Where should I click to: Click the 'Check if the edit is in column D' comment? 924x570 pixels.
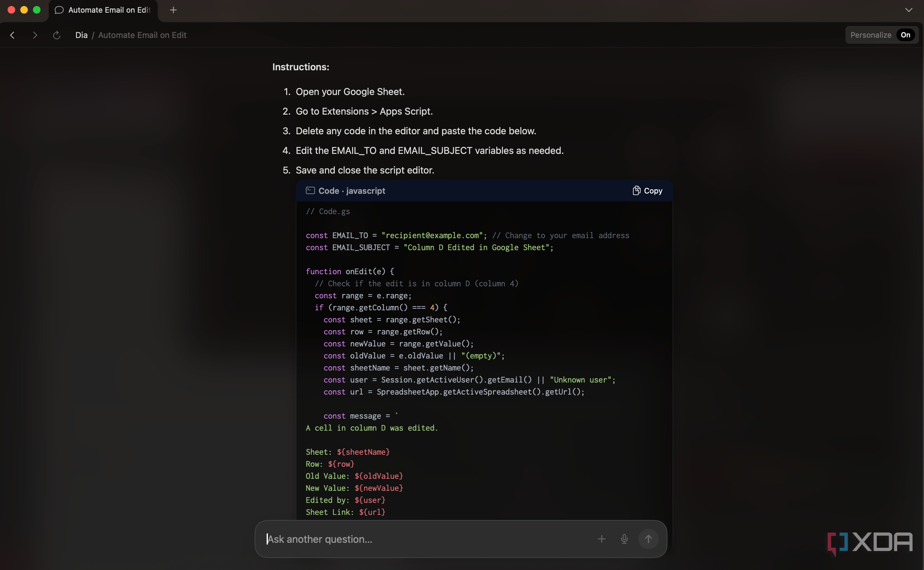417,283
